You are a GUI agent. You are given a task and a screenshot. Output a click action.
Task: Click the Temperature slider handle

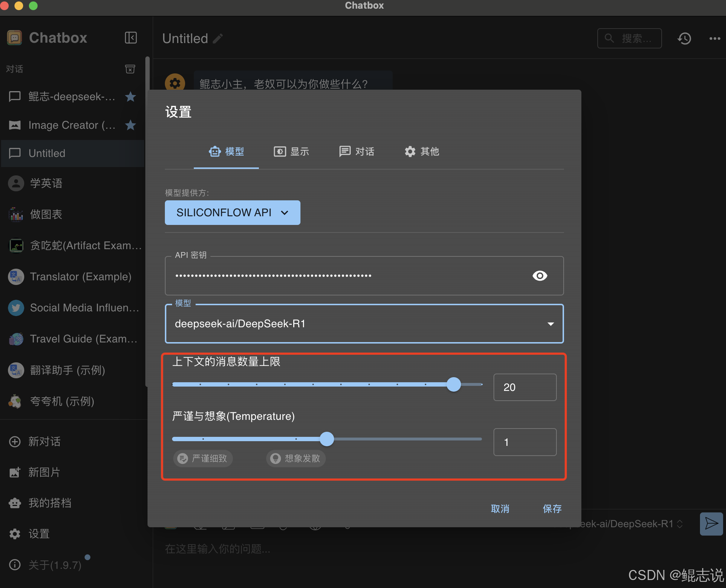(x=327, y=439)
